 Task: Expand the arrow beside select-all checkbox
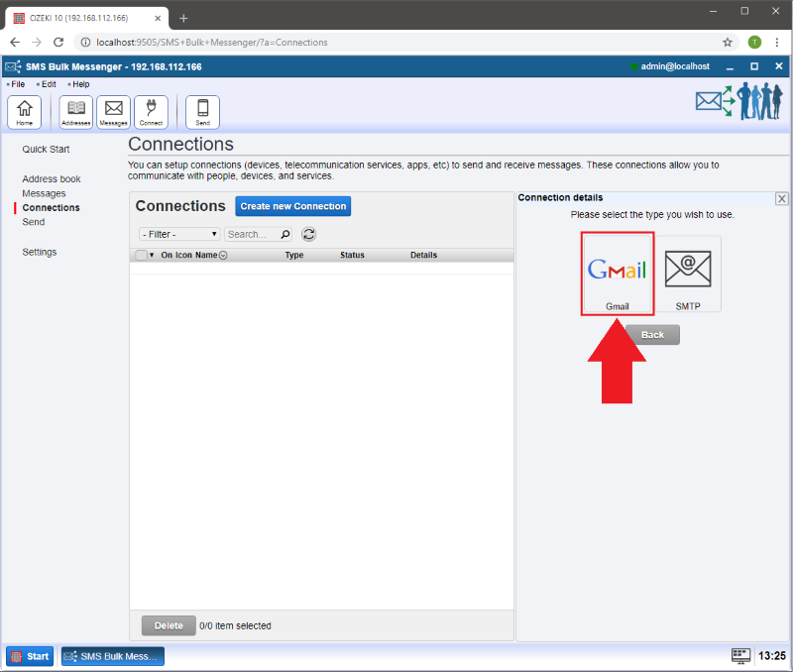click(x=152, y=256)
